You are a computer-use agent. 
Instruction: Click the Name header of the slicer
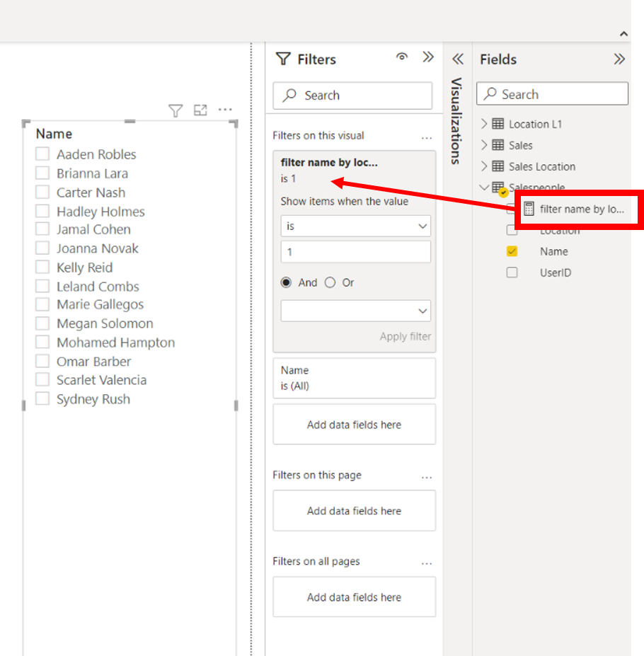[54, 134]
